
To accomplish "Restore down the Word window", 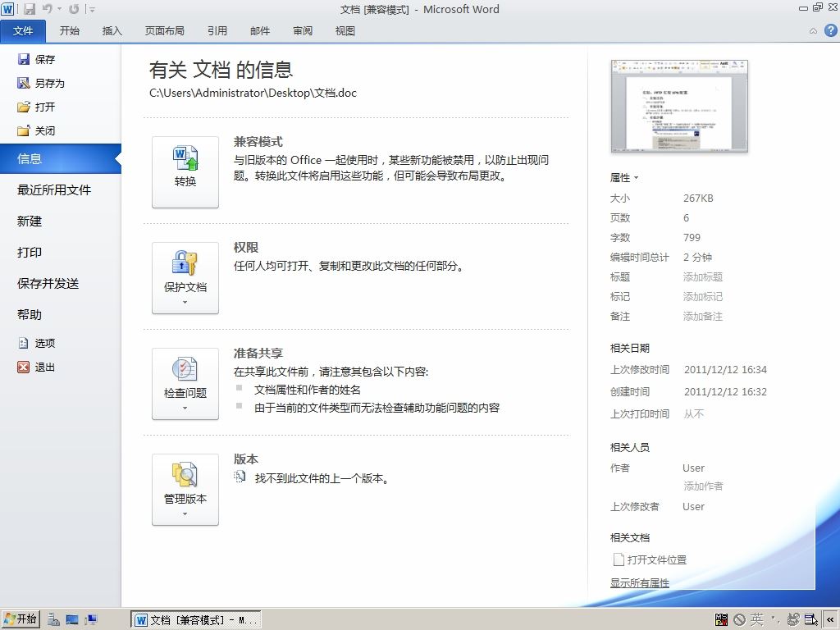I will [x=818, y=7].
